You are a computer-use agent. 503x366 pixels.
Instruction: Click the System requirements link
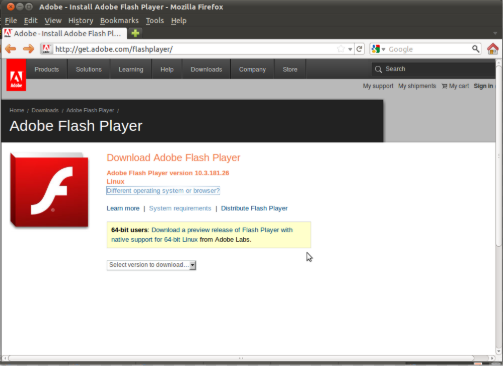[x=180, y=208]
